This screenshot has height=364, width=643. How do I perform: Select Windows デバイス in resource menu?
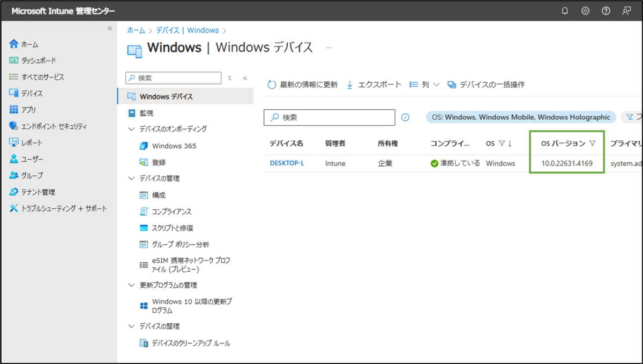(185, 97)
